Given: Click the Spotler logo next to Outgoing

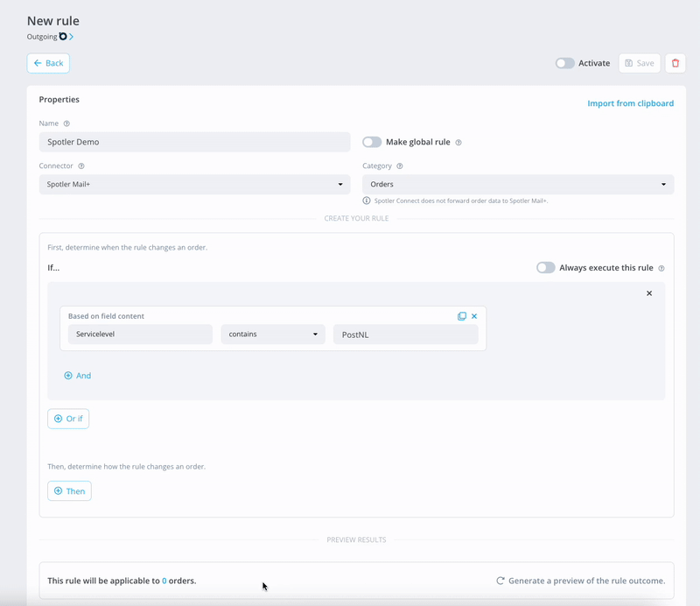Looking at the screenshot, I should coord(63,36).
